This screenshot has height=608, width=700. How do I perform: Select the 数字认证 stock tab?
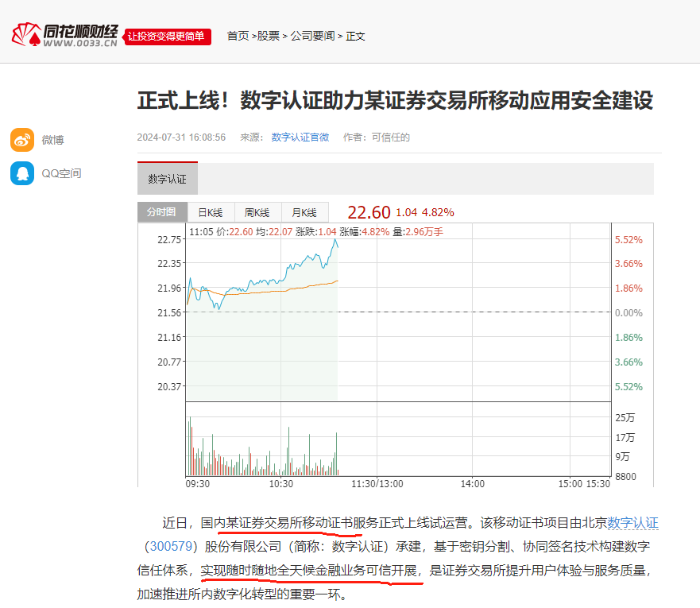(x=168, y=179)
